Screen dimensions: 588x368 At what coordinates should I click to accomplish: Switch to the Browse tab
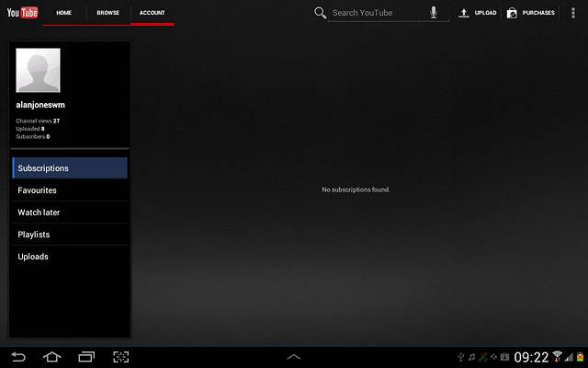pyautogui.click(x=108, y=13)
